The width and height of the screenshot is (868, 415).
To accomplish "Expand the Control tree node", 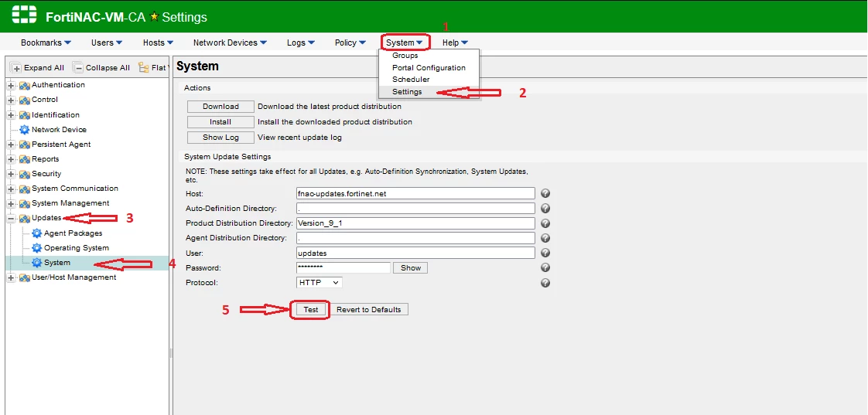I will (11, 100).
